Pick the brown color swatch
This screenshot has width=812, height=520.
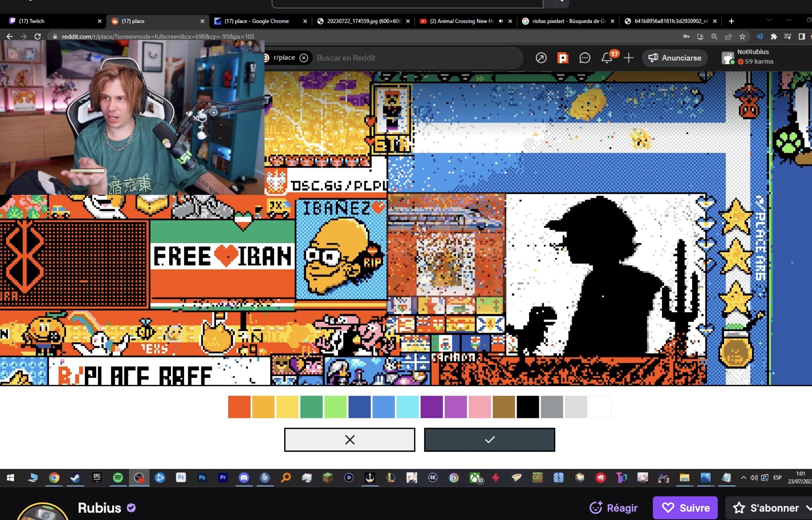tap(504, 407)
